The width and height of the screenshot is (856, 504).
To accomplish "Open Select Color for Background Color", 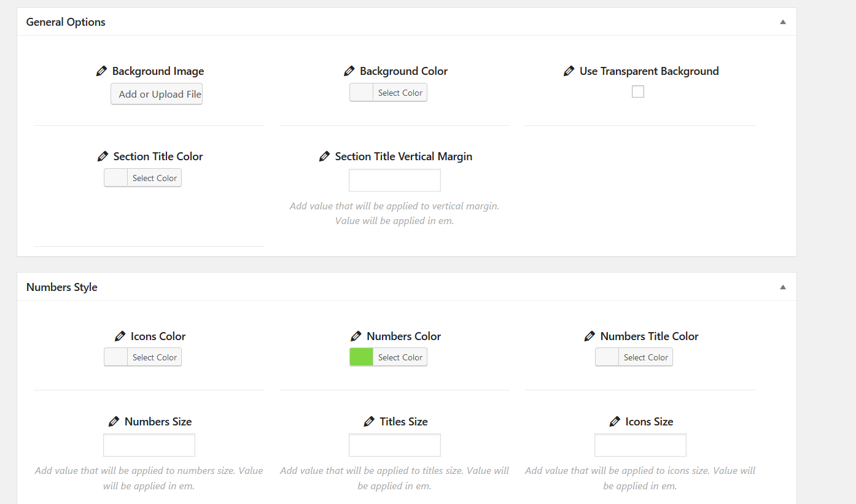I will pos(400,93).
